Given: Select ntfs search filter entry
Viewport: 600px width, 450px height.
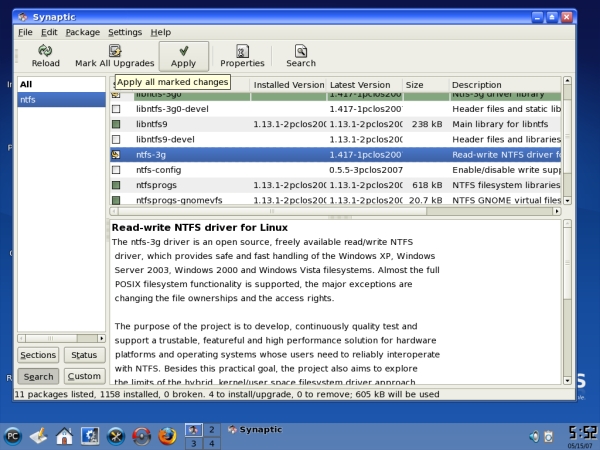Looking at the screenshot, I should [x=61, y=99].
